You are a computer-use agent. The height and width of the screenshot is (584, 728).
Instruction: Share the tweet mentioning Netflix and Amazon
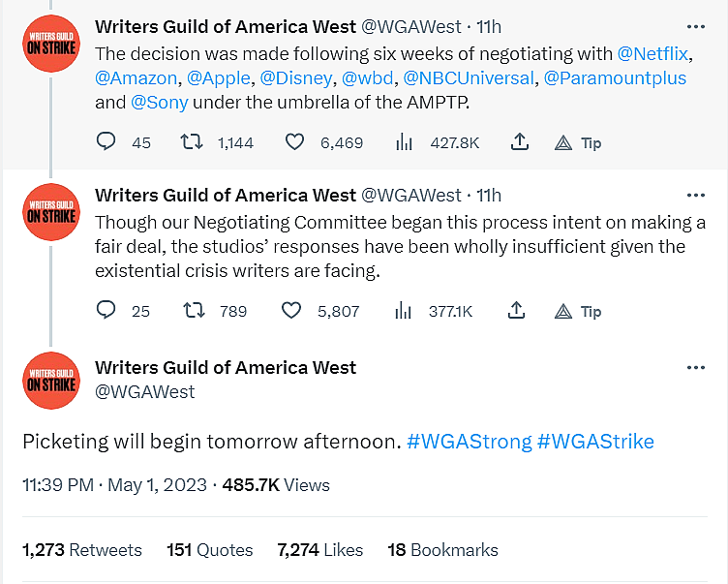coord(520,142)
